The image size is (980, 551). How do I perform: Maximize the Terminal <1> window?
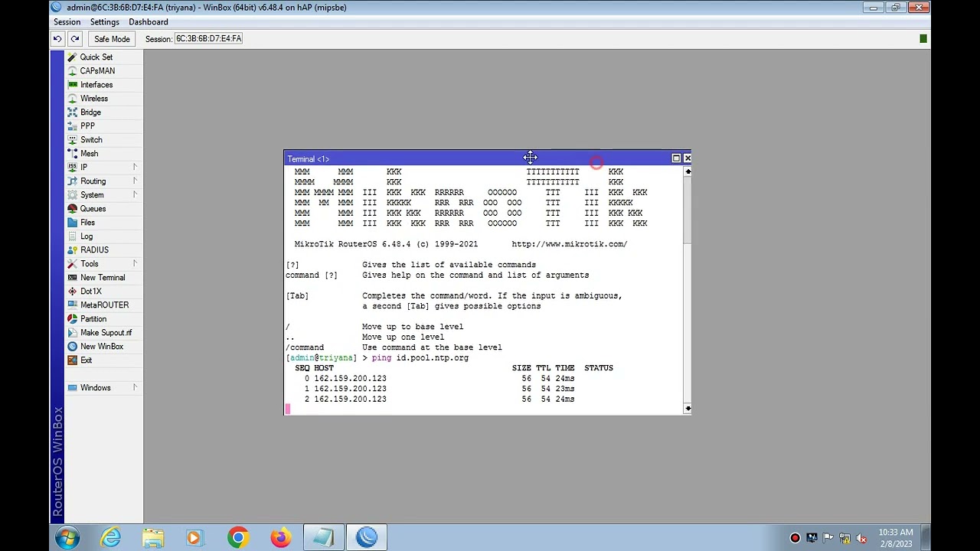pyautogui.click(x=676, y=158)
